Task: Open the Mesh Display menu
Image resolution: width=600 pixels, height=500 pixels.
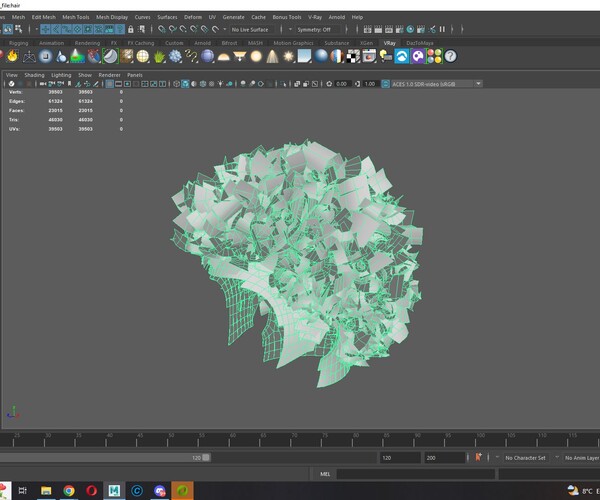Action: (x=112, y=17)
